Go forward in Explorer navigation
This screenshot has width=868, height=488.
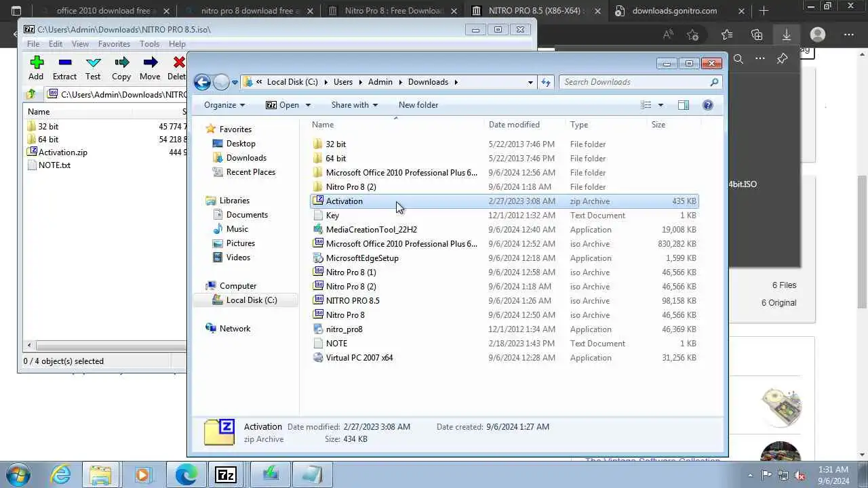[x=221, y=82]
